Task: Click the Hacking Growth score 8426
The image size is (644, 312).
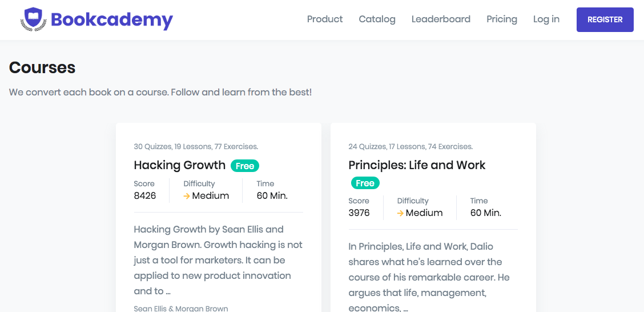Action: pos(145,196)
